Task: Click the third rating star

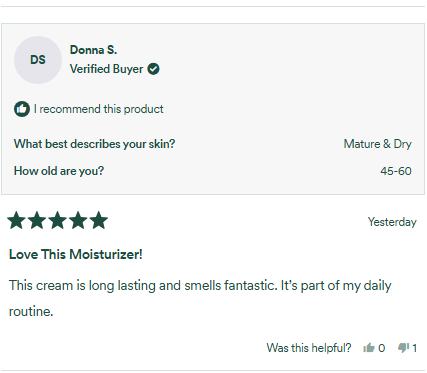Action: (58, 220)
